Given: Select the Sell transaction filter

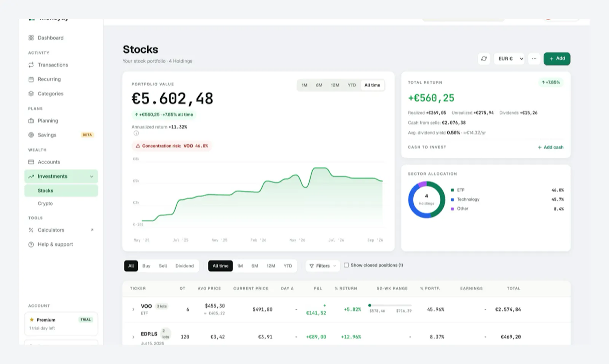Looking at the screenshot, I should (x=163, y=266).
